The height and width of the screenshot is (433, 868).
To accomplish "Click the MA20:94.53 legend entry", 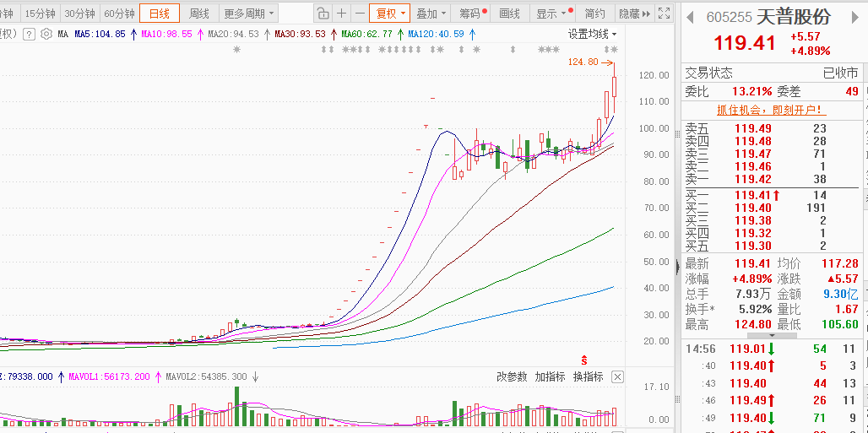I will point(234,35).
